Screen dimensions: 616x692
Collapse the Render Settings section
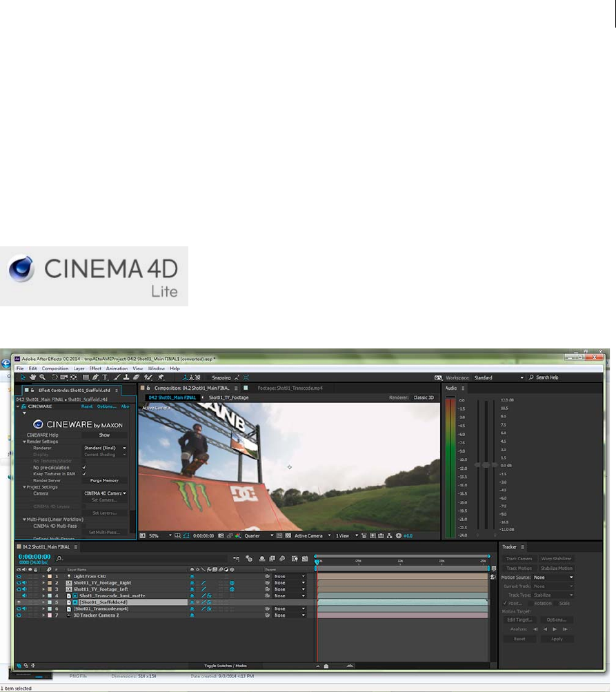[25, 442]
